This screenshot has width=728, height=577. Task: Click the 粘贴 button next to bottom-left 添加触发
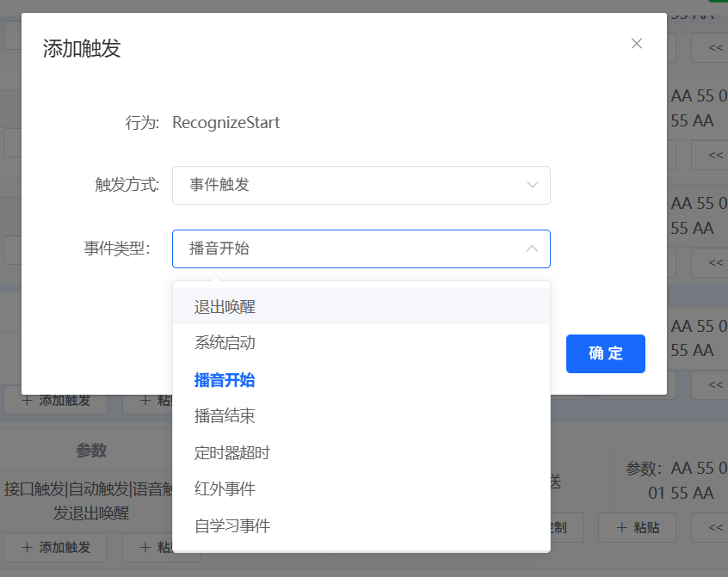(160, 548)
